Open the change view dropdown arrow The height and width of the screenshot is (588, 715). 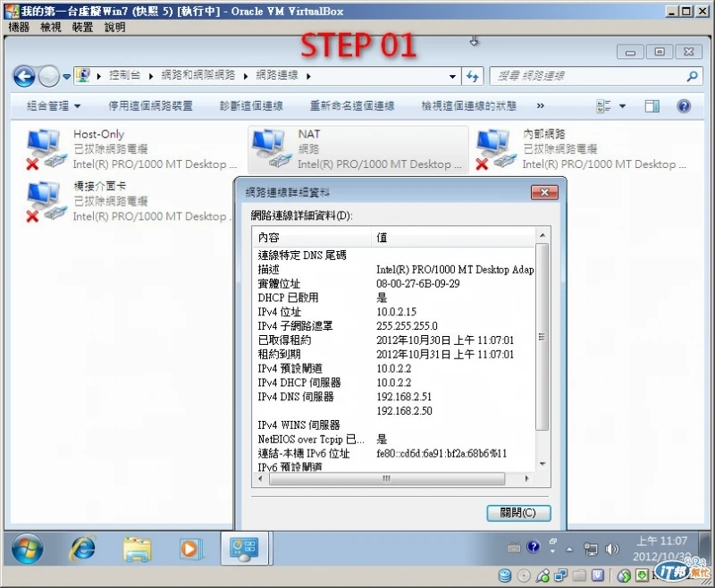coord(622,106)
